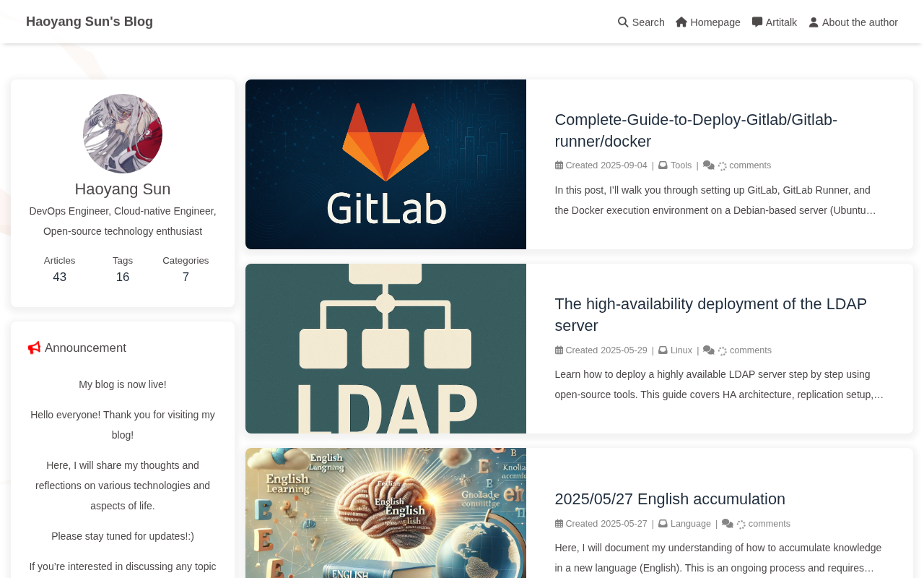Open the 2025/05/27 English accumulation post
Image resolution: width=924 pixels, height=578 pixels.
point(670,499)
